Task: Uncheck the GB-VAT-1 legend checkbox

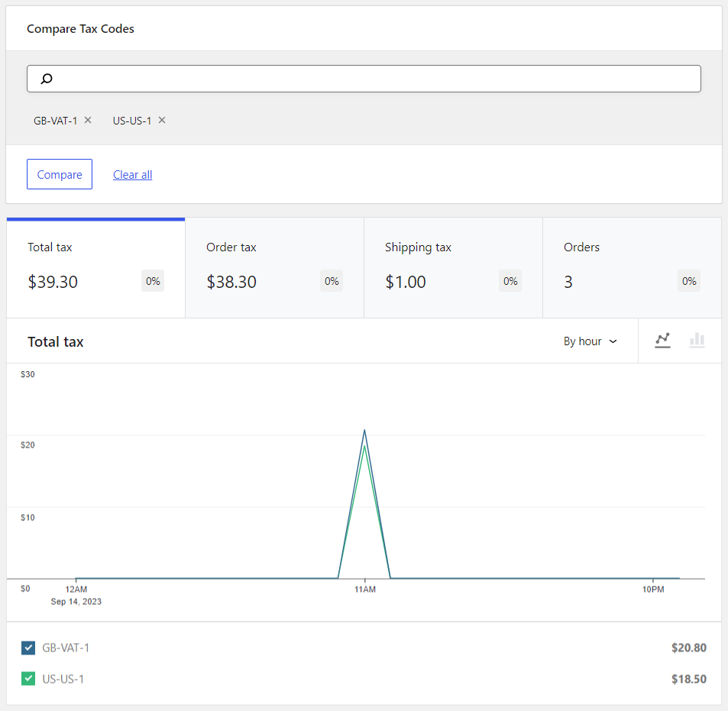Action: pos(28,648)
